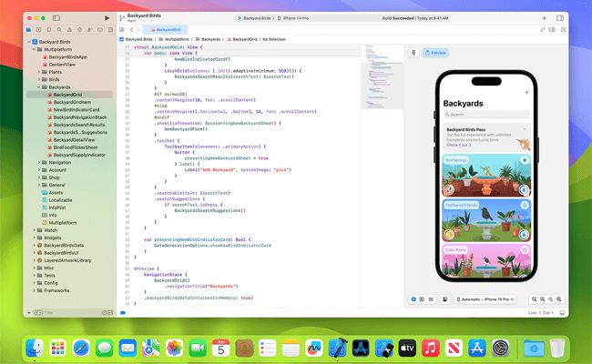Viewport: 592px width, 364px height.
Task: Pin the preview using the pin icon
Action: 413,53
